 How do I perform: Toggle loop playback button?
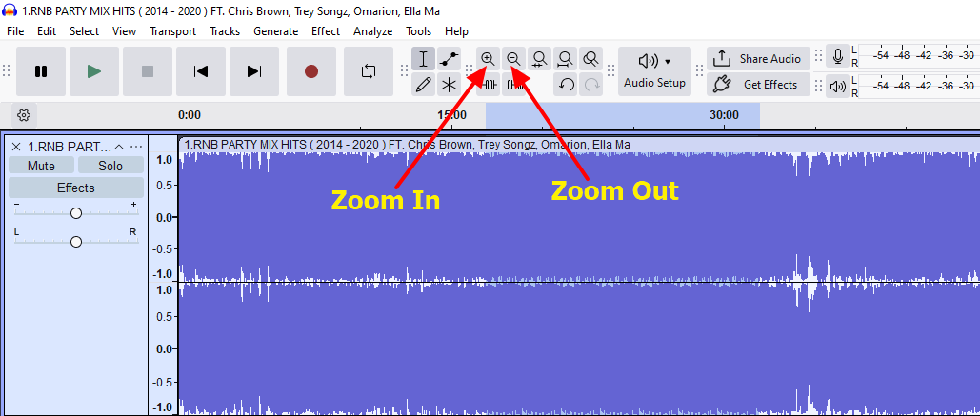[369, 71]
